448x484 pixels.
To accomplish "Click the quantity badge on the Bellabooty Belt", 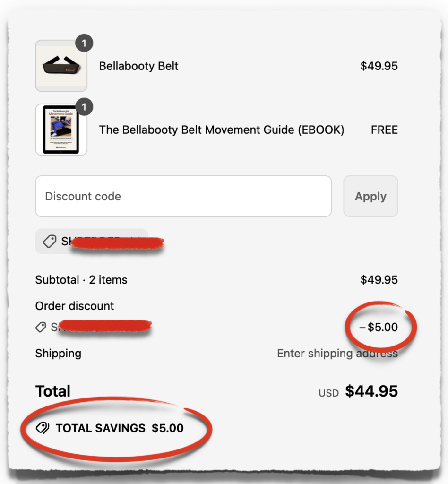I will click(84, 44).
